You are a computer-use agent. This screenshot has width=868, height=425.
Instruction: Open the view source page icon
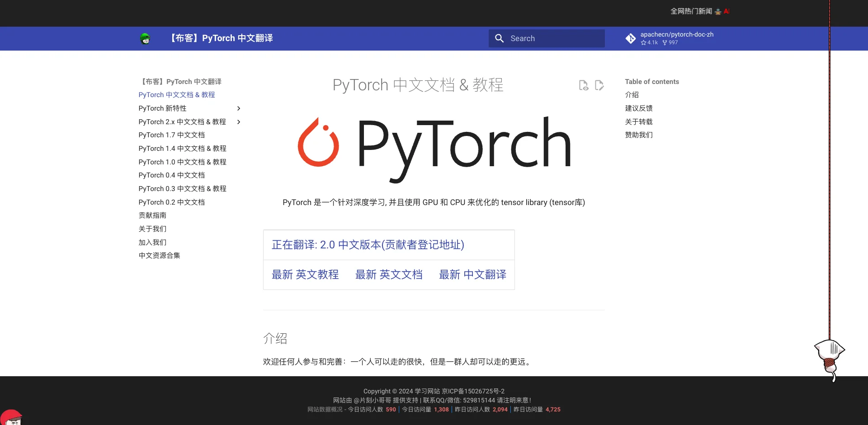click(584, 85)
